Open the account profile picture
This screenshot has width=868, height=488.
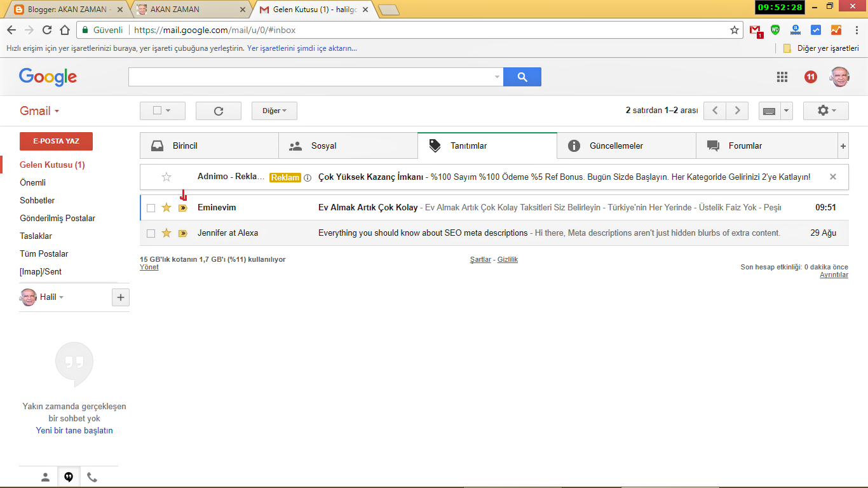[x=839, y=77]
